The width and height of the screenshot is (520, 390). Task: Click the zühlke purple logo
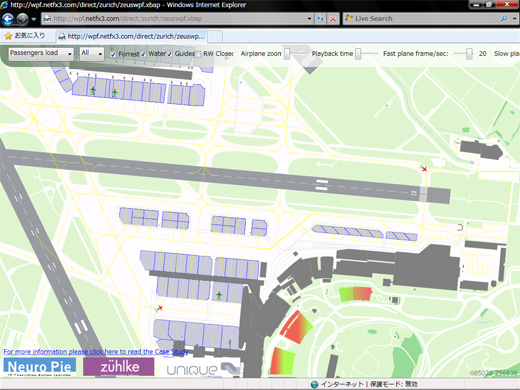119,367
